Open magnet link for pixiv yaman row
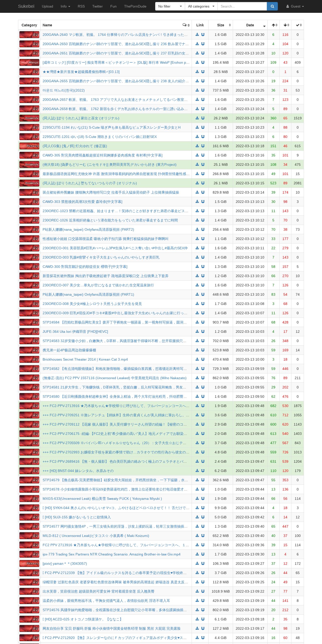The image size is (322, 644). click(203, 563)
